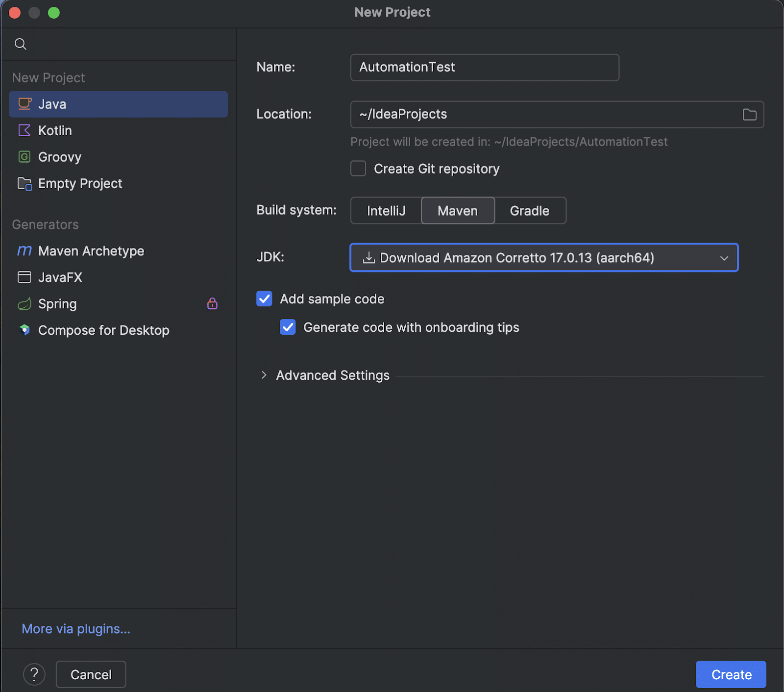Open More via plugins link

click(75, 629)
